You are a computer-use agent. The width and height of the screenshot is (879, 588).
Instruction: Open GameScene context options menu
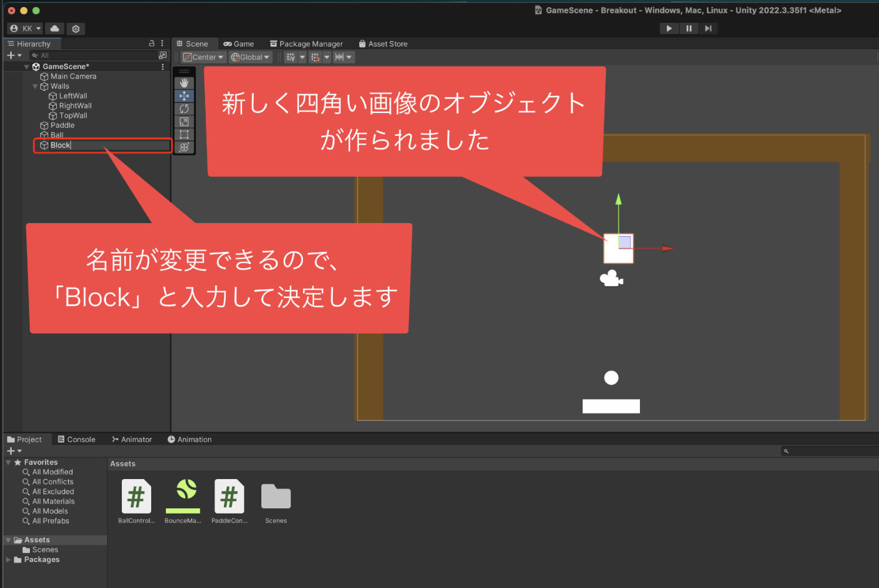pos(163,67)
